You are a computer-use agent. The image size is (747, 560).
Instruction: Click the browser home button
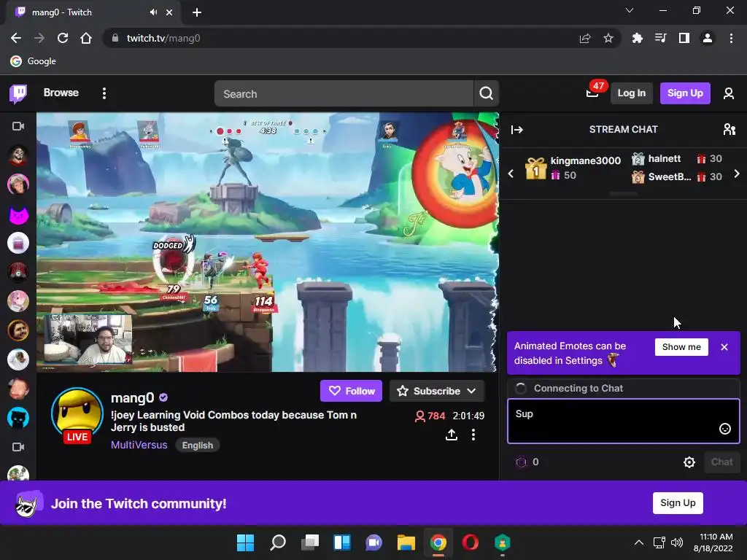coord(86,38)
